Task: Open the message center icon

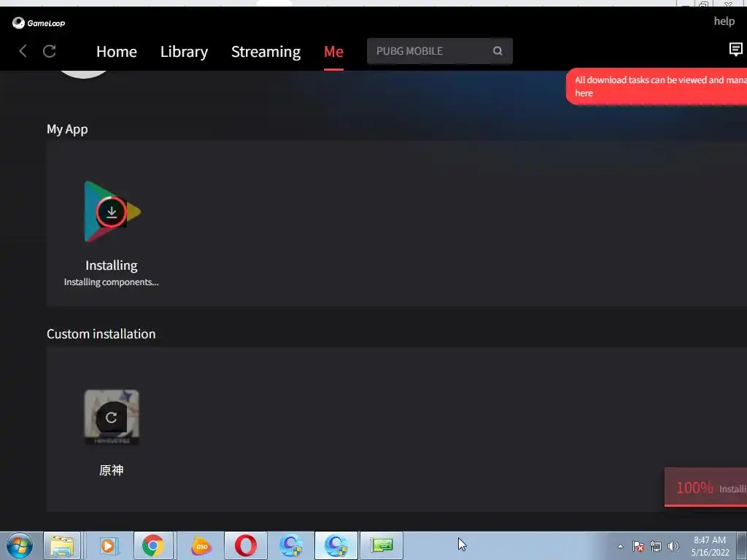Action: coord(735,49)
